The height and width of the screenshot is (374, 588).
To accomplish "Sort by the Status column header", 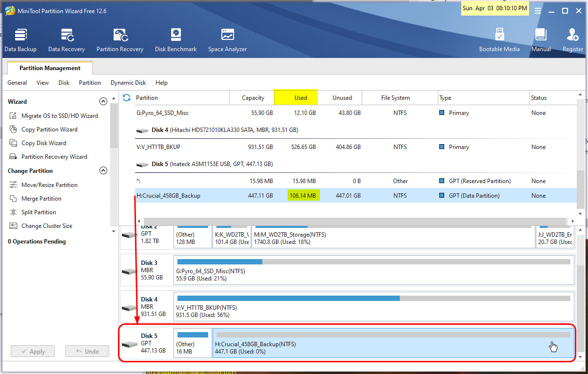I will (552, 98).
